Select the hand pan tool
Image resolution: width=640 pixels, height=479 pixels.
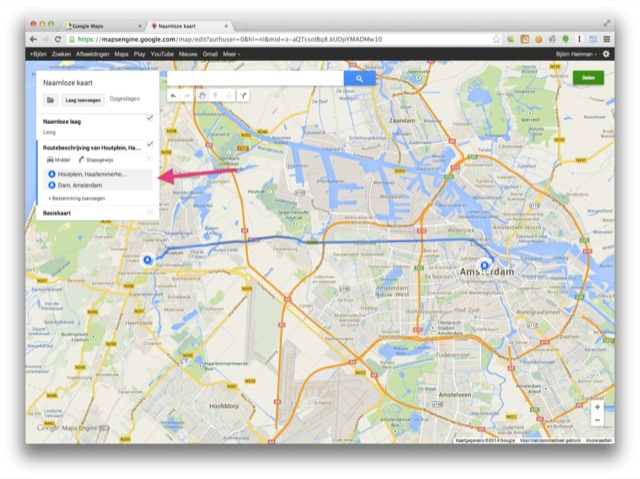[x=202, y=95]
